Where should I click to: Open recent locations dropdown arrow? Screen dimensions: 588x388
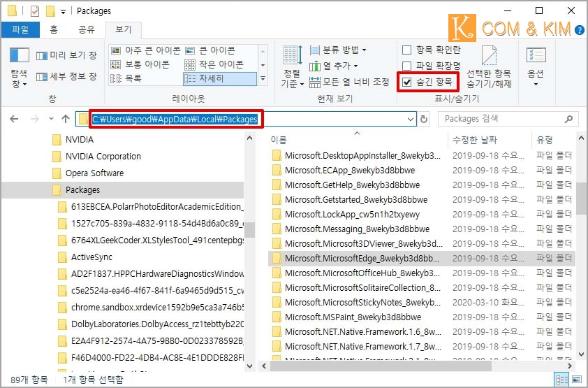pyautogui.click(x=52, y=119)
